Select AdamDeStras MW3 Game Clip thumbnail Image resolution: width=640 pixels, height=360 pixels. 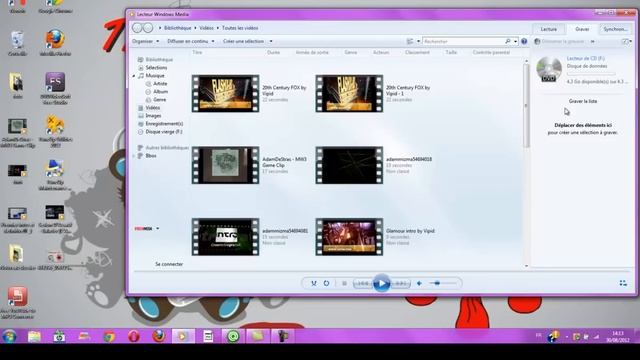[x=225, y=165]
